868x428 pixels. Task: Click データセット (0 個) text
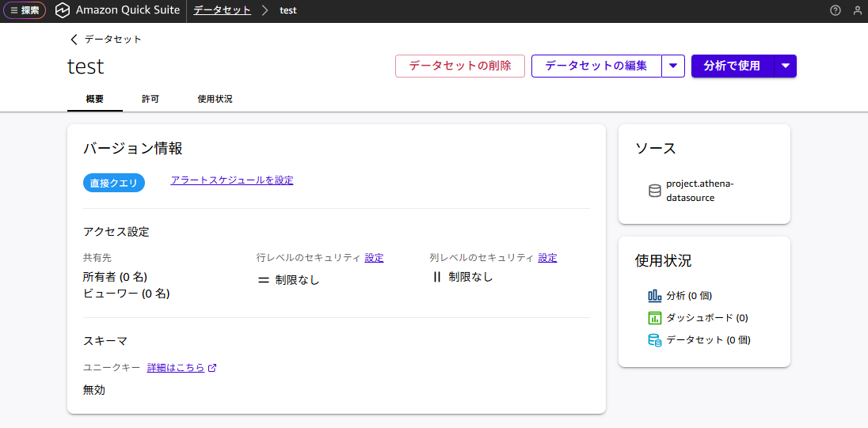pyautogui.click(x=709, y=340)
